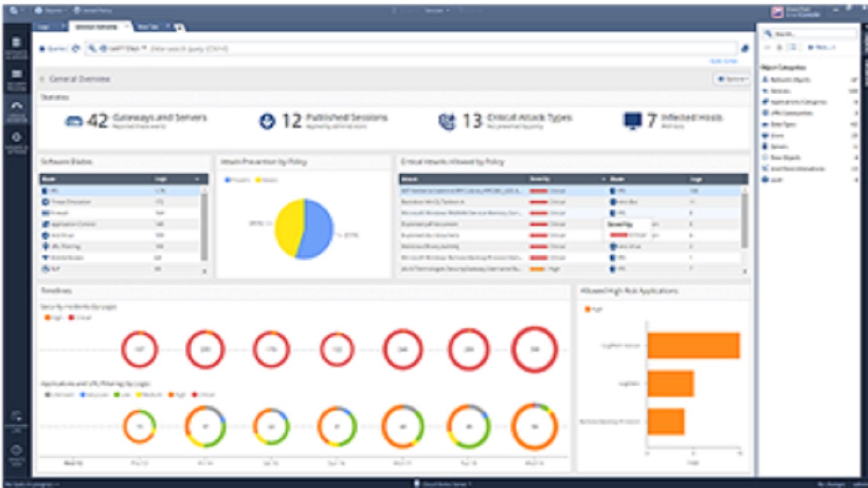Image resolution: width=868 pixels, height=488 pixels.
Task: Open the Objects menu in title bar
Action: click(50, 11)
